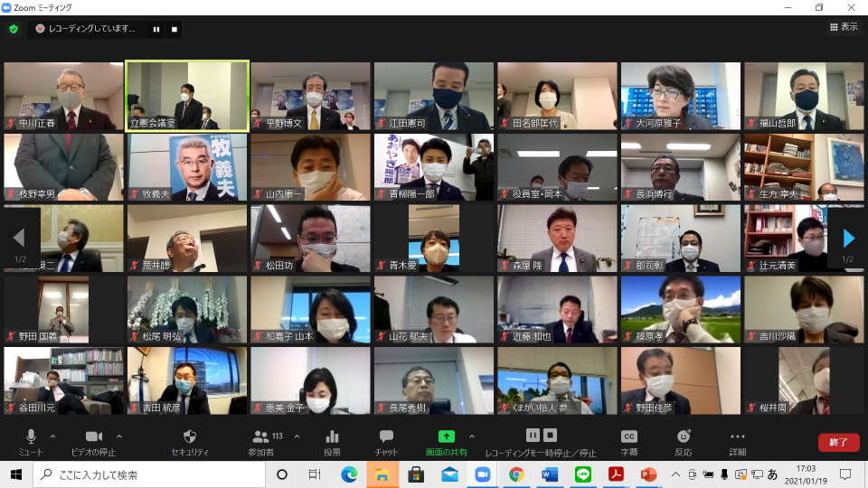Click the green Share Screen icon

446,436
